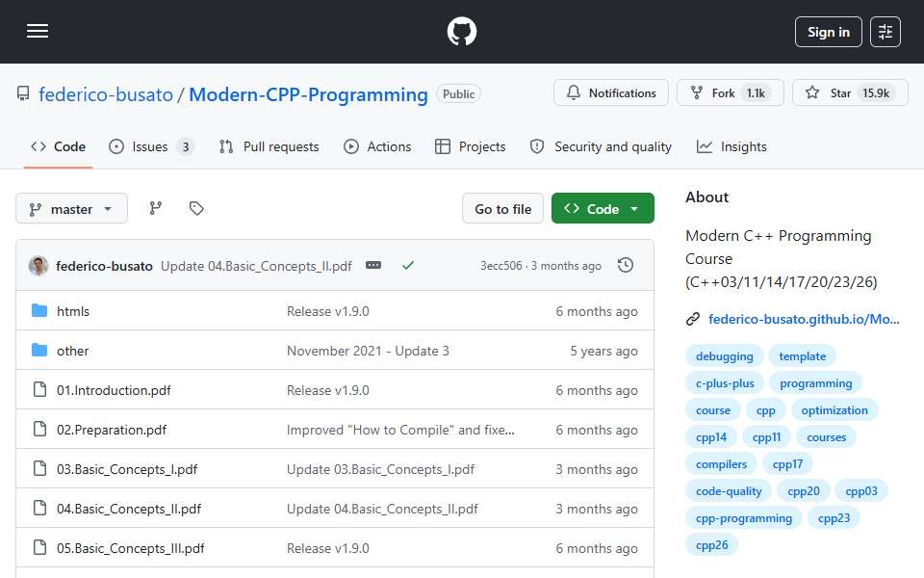
Task: Open 'Update 03.Basic_Concepts_I.pdf' commit message
Action: [x=381, y=469]
